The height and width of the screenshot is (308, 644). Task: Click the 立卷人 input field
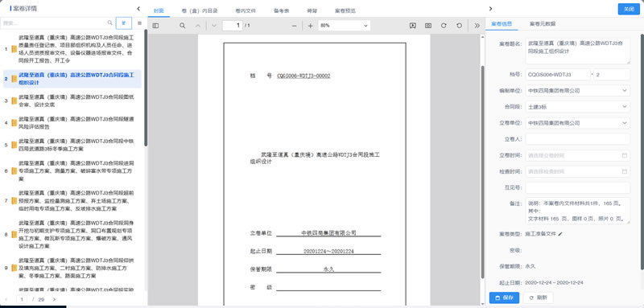tap(577, 139)
